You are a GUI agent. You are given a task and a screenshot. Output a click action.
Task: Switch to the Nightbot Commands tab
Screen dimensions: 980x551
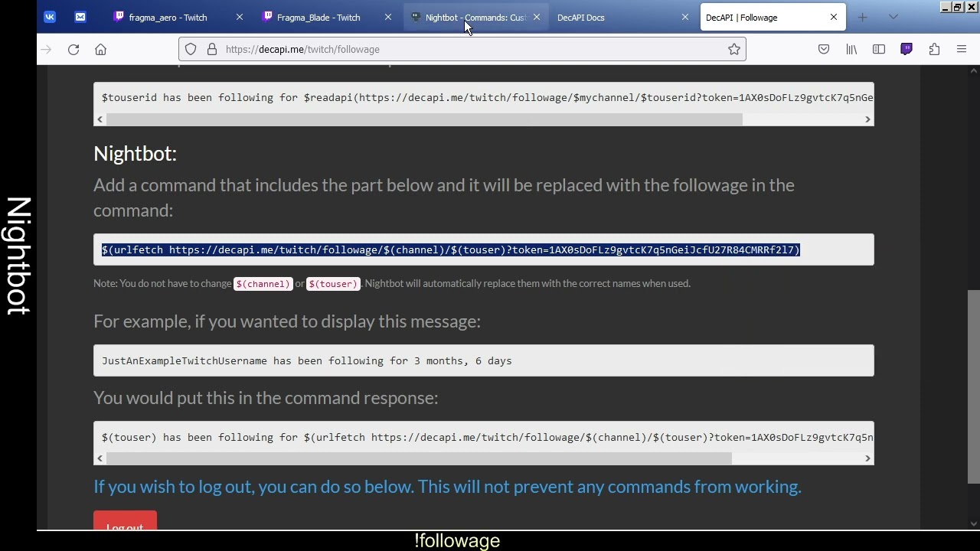click(475, 17)
